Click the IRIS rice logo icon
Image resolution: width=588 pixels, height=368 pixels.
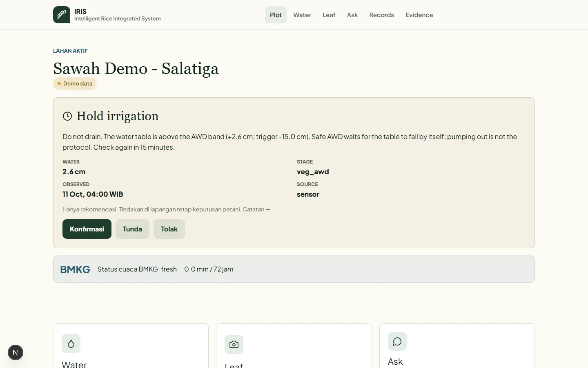(x=62, y=15)
